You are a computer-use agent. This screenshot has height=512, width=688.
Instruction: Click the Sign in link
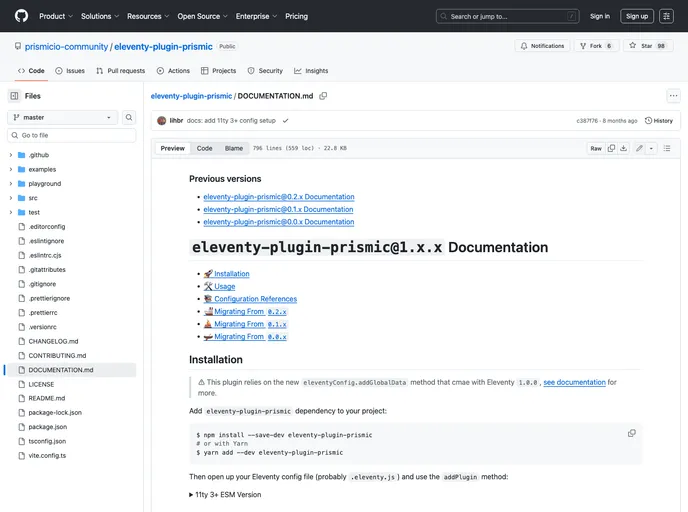tap(600, 16)
